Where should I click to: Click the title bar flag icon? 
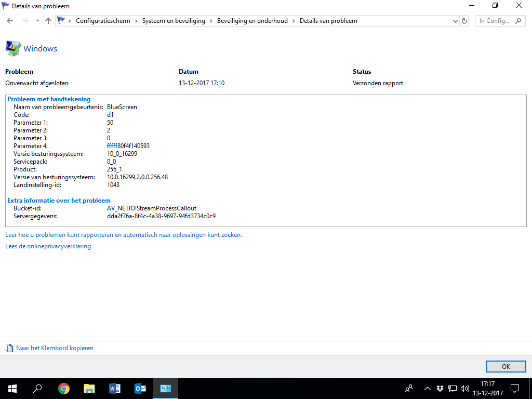click(5, 5)
